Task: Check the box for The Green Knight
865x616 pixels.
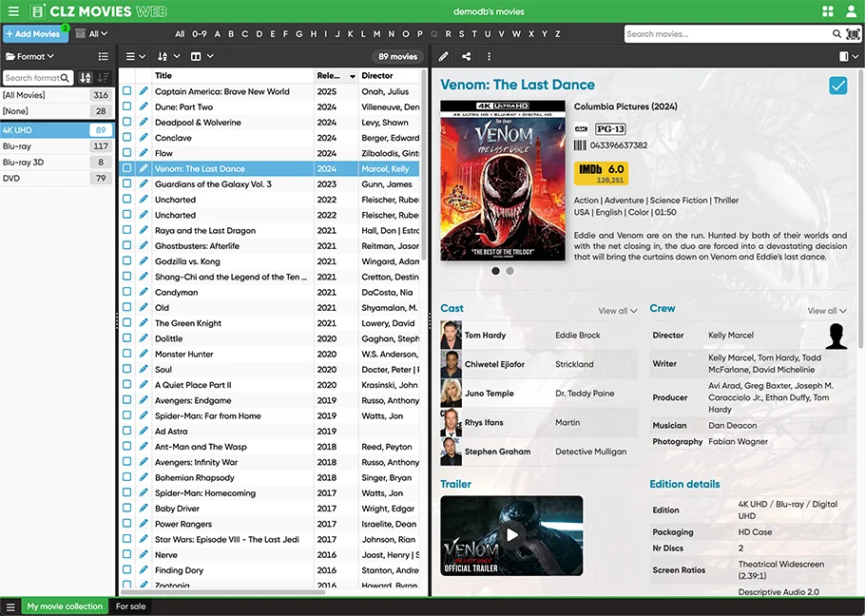Action: coord(126,322)
